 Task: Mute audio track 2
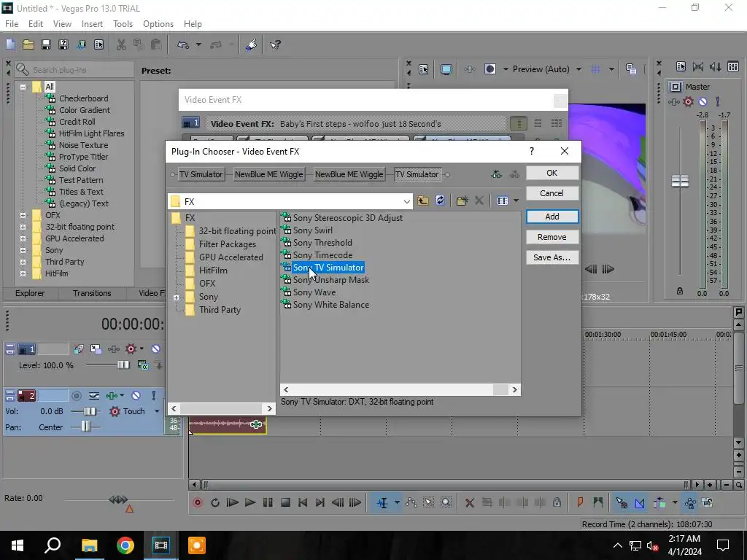click(x=136, y=396)
